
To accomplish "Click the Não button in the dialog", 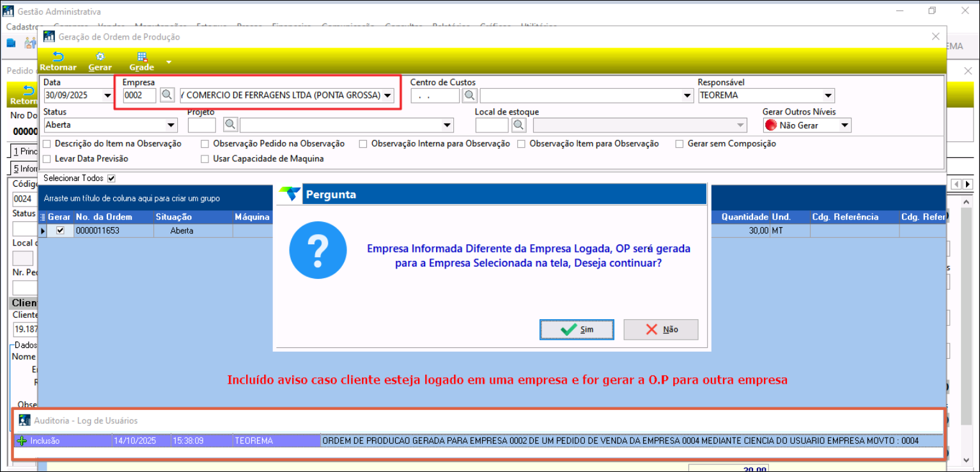I will pos(660,329).
